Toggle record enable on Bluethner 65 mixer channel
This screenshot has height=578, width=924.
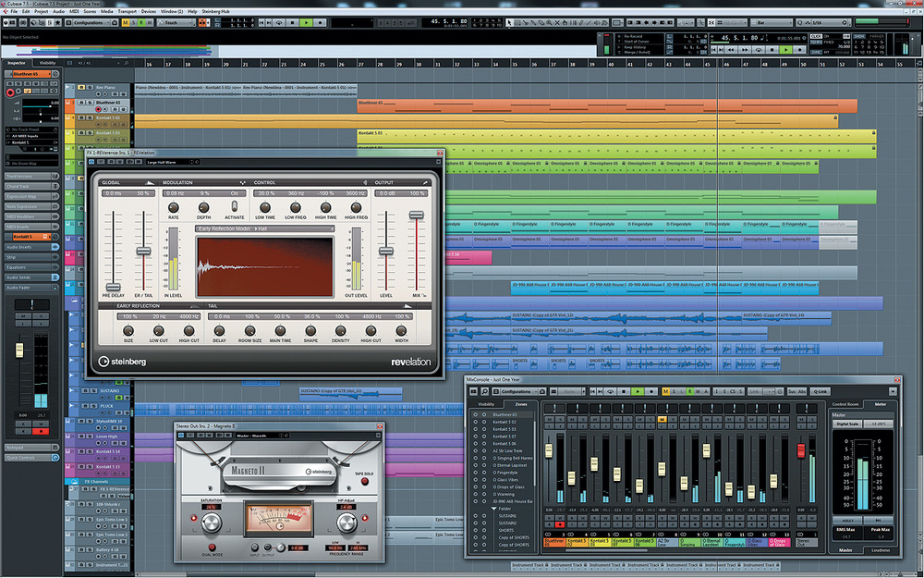560,524
